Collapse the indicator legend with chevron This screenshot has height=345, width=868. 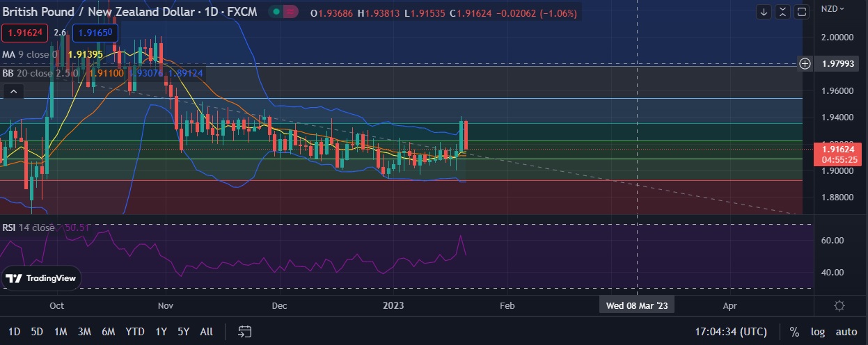click(x=13, y=91)
